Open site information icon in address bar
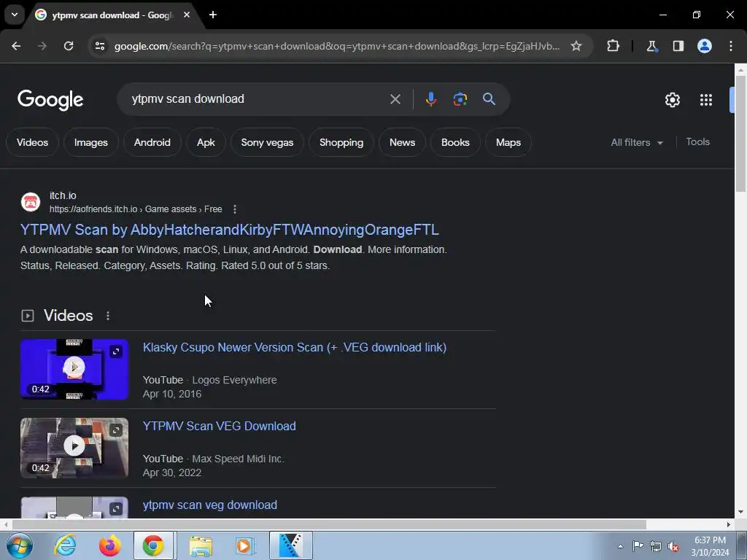 click(100, 46)
